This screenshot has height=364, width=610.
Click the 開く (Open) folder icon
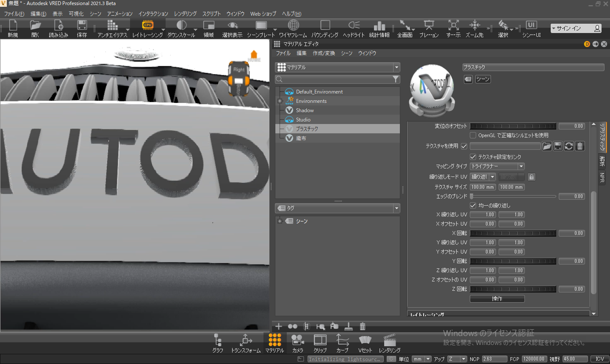[35, 25]
